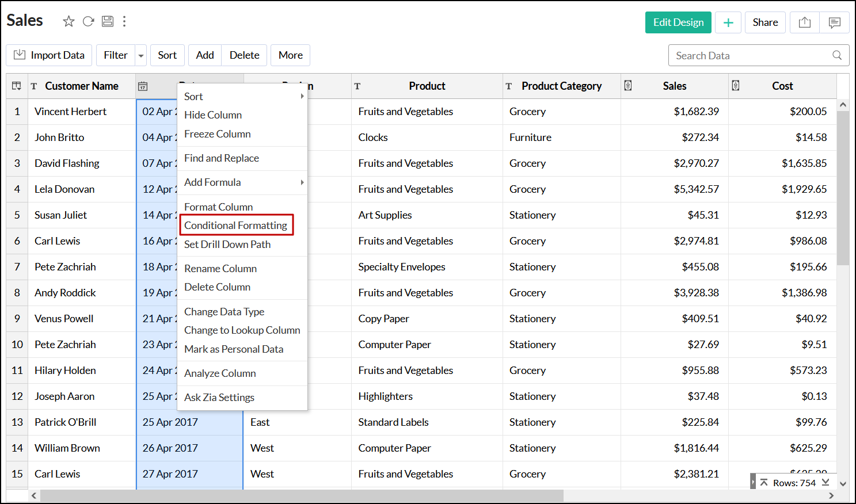856x504 pixels.
Task: Click the green plus create button
Action: [x=728, y=22]
